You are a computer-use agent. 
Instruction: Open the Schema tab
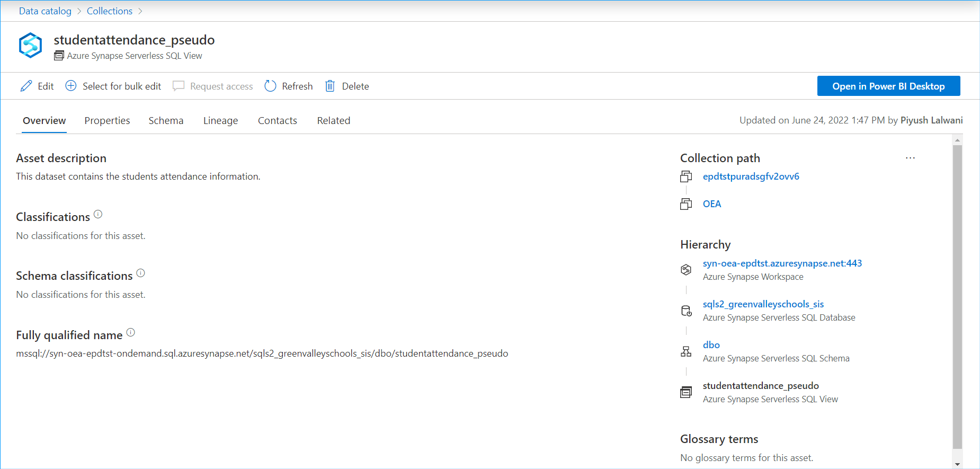(x=166, y=121)
